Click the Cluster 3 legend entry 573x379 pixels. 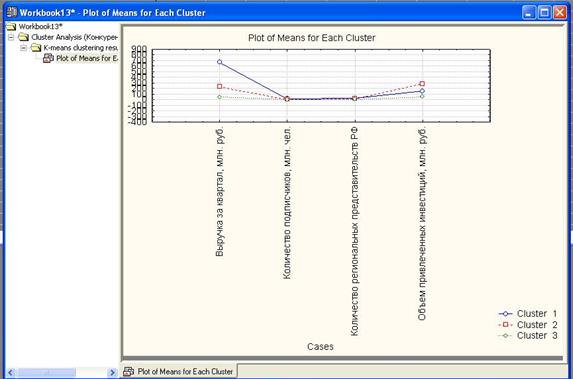click(528, 335)
